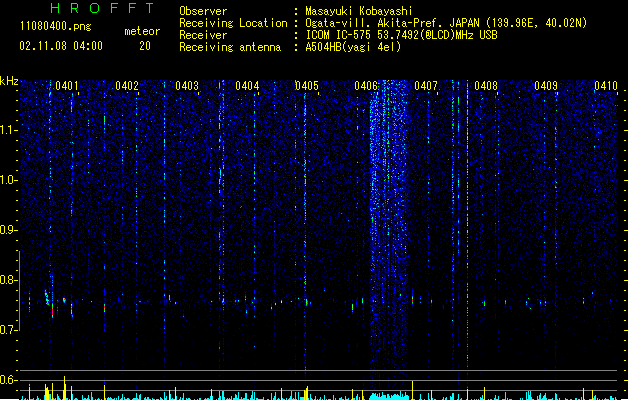Select observer name Masayuki Kobayashi
This screenshot has height=400, width=629.
point(359,11)
